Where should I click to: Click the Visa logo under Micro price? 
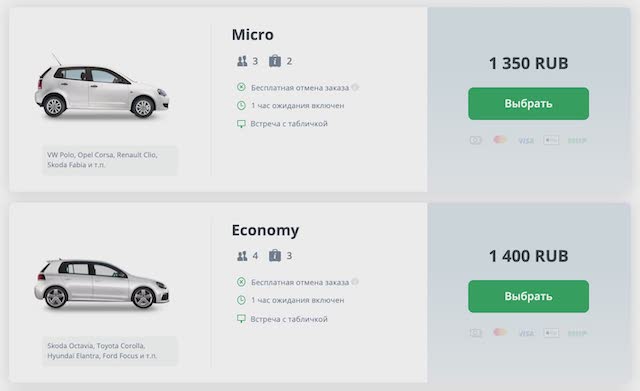click(526, 140)
